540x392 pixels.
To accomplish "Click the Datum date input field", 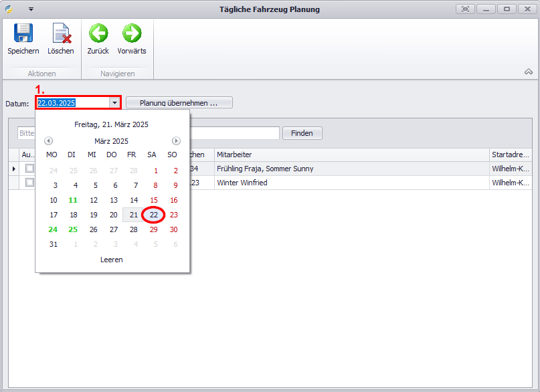I will click(72, 103).
